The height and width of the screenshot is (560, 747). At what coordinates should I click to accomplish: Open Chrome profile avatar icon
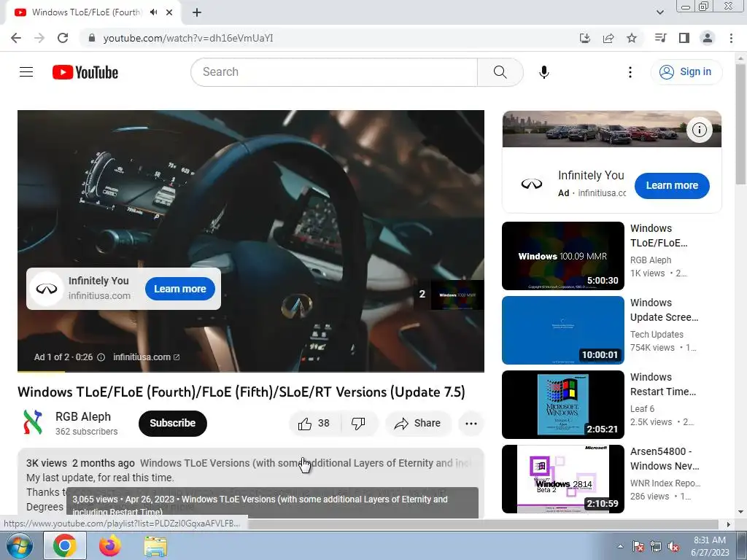click(x=708, y=38)
